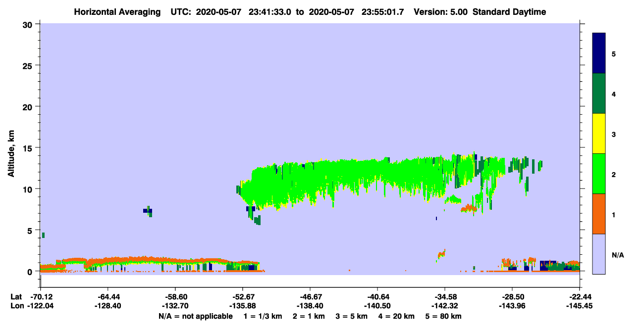Click longitude value -140.50

pyautogui.click(x=377, y=306)
